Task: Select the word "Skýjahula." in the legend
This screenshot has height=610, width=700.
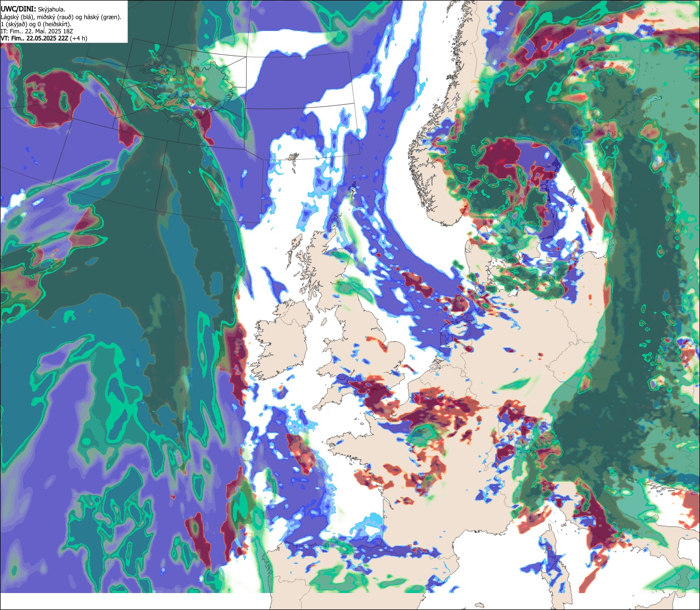Action: pos(52,9)
